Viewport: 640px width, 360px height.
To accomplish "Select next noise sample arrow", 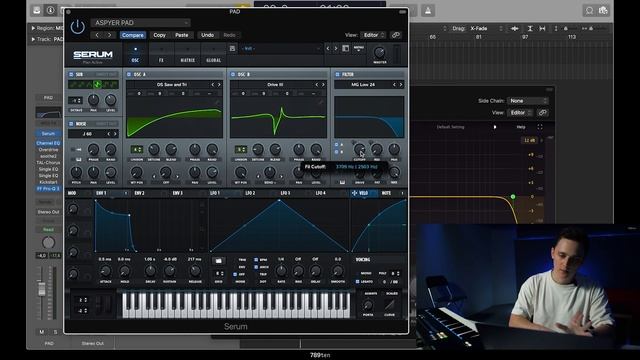I will 115,134.
